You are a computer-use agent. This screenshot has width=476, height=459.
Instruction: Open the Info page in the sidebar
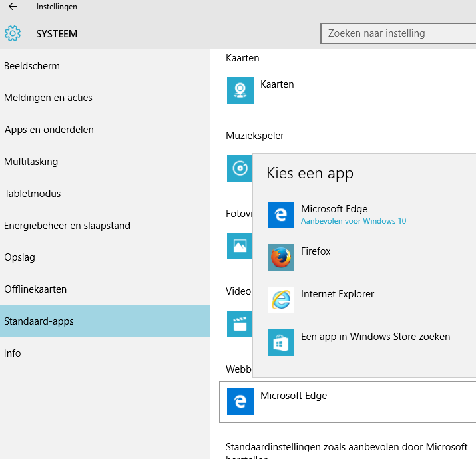[x=13, y=353]
